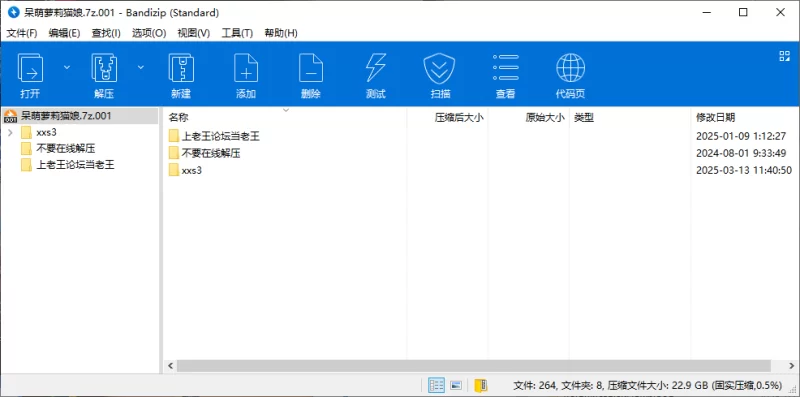Open the 选项(O) menu
The image size is (800, 397).
149,33
